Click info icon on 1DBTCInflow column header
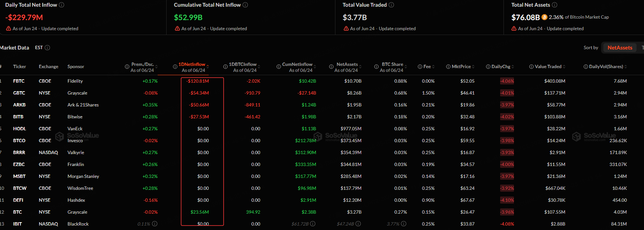Screen dimensions: 644x230 (225, 67)
